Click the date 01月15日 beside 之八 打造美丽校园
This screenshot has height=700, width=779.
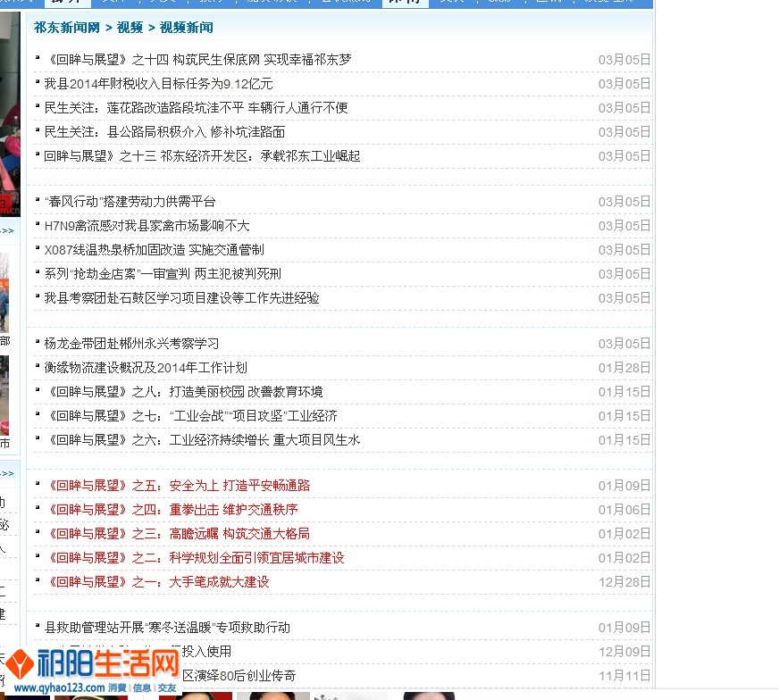coord(624,392)
